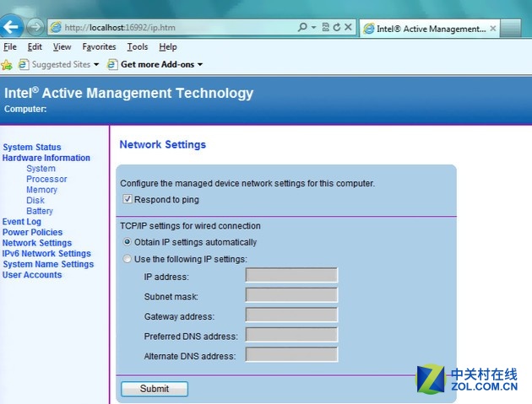The image size is (532, 404).
Task: Click the browser Forward arrow button
Action: point(35,27)
